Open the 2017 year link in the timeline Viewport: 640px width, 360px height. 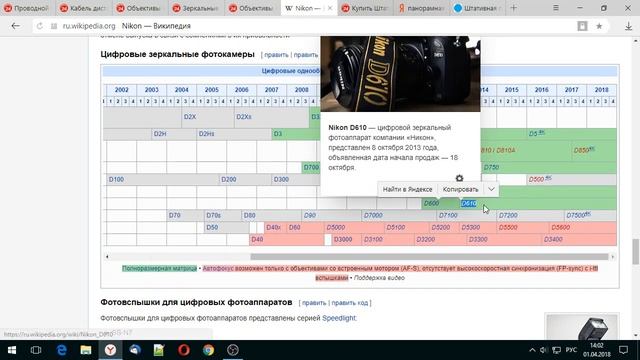(571, 90)
